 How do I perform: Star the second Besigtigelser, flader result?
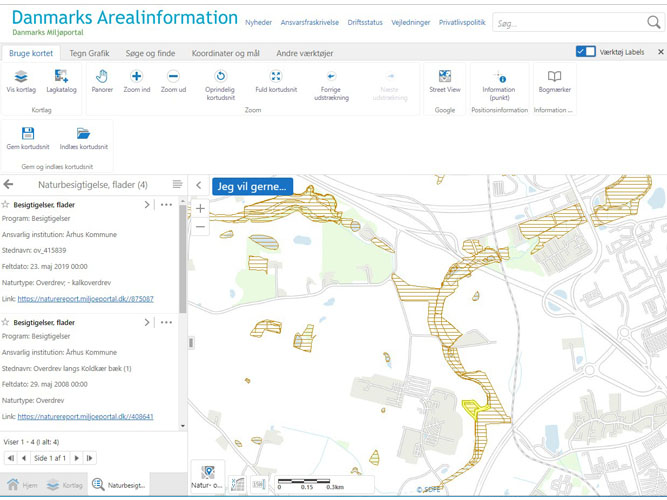tap(6, 322)
